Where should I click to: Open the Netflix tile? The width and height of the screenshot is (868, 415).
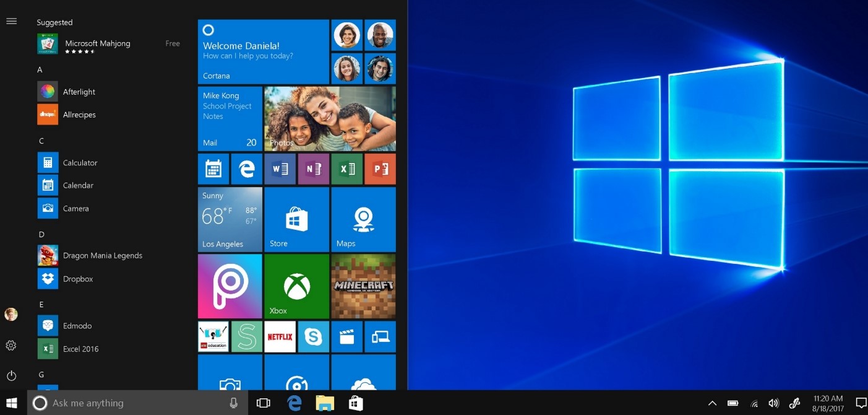(280, 336)
